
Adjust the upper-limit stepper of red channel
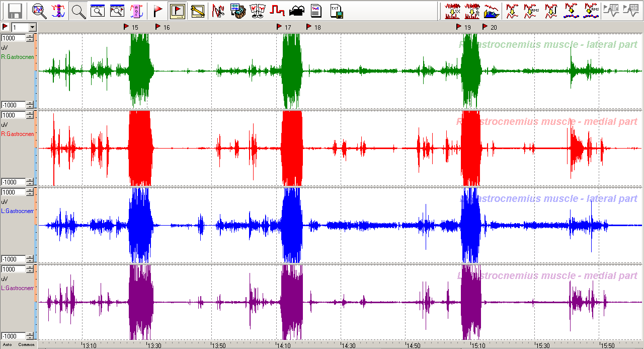point(30,115)
